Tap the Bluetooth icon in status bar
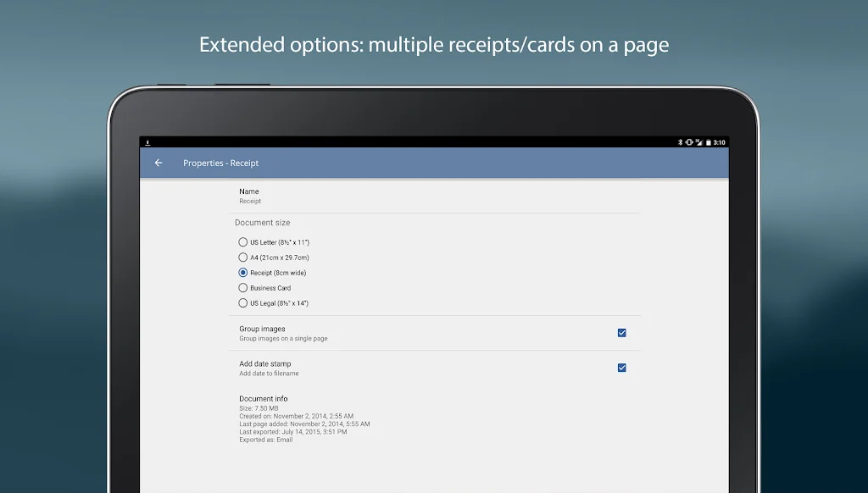 (x=680, y=142)
